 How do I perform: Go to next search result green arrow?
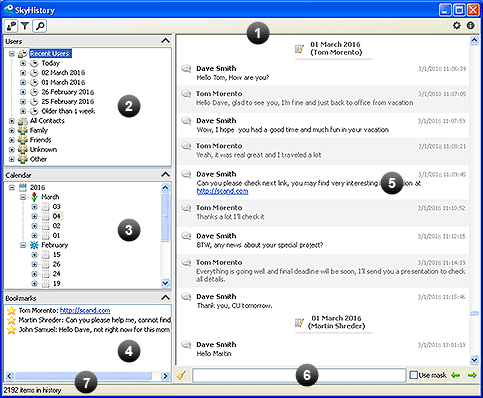click(472, 375)
